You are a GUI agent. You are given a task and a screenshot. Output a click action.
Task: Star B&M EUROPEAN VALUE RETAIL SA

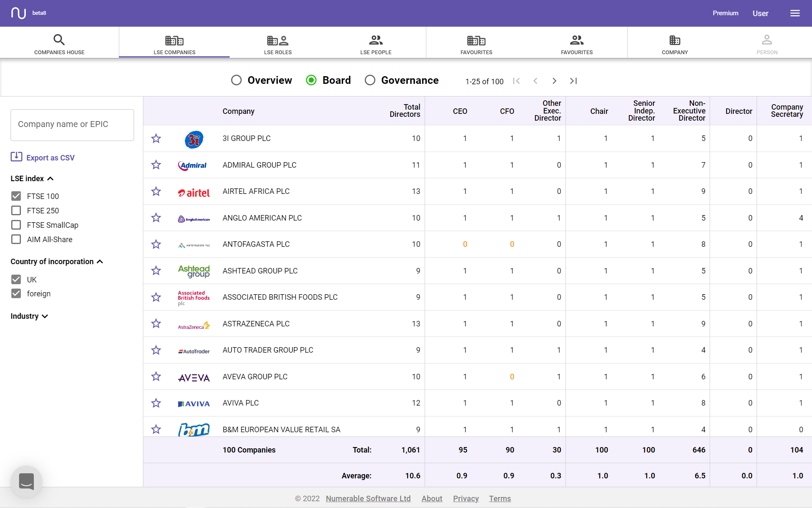pyautogui.click(x=156, y=429)
